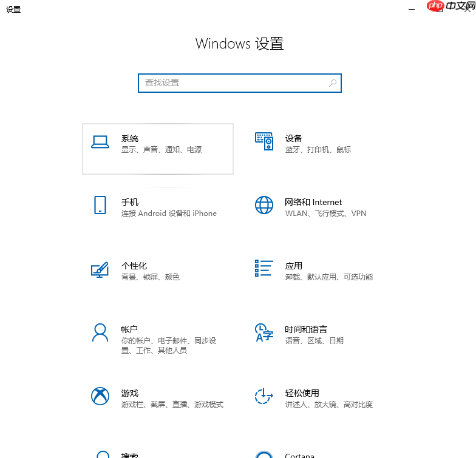The image size is (476, 458).
Task: Minimize the 设置 window
Action: pos(412,10)
